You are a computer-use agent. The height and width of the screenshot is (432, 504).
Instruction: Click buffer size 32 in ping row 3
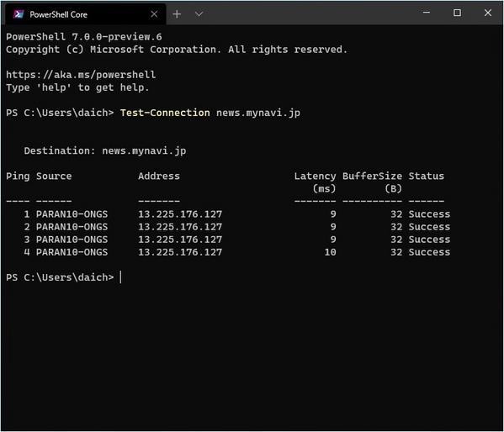tap(396, 240)
